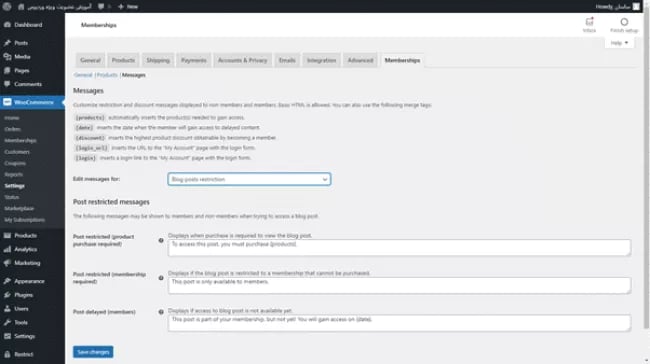Click the Pages icon in sidebar
This screenshot has height=364, width=650.
(x=7, y=70)
